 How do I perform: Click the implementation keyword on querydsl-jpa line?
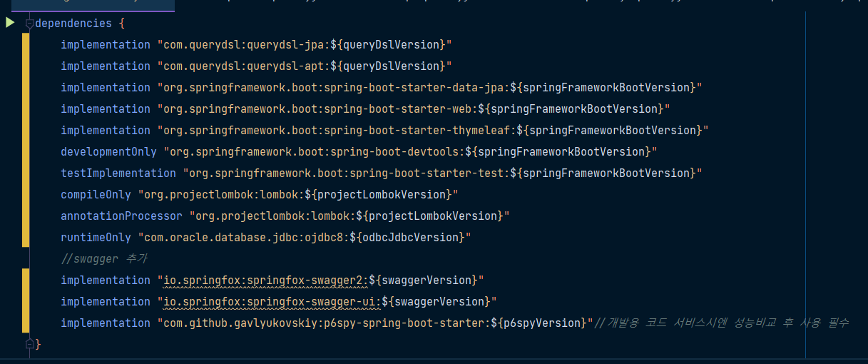click(106, 45)
